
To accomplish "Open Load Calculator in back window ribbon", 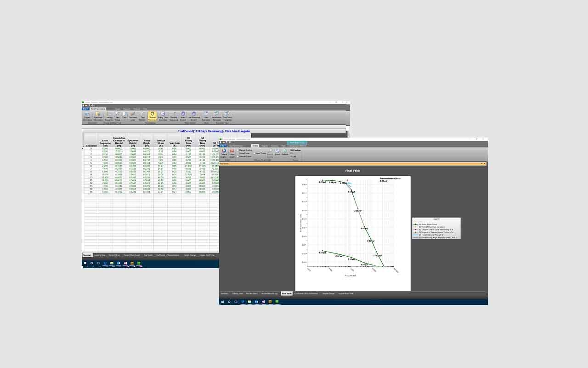I will (x=206, y=115).
